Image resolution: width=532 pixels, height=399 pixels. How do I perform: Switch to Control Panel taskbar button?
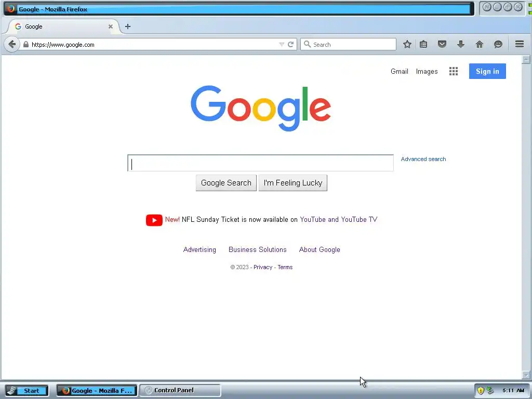coord(180,391)
